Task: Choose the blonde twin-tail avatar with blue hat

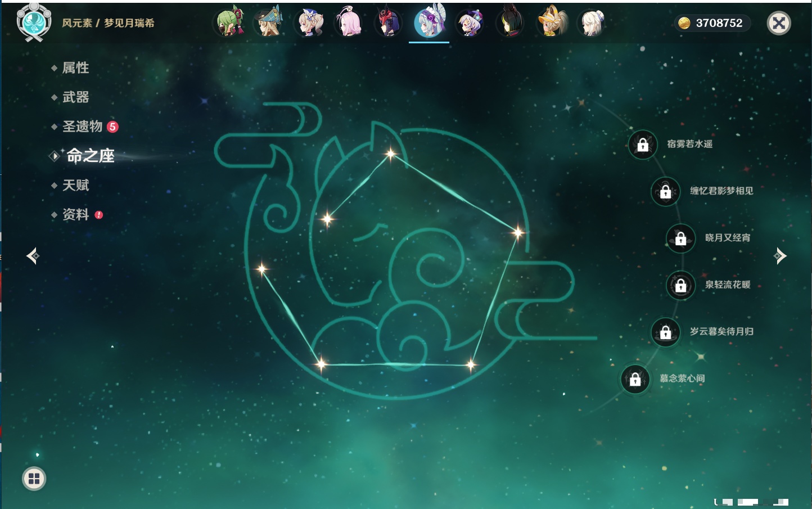Action: click(x=309, y=22)
